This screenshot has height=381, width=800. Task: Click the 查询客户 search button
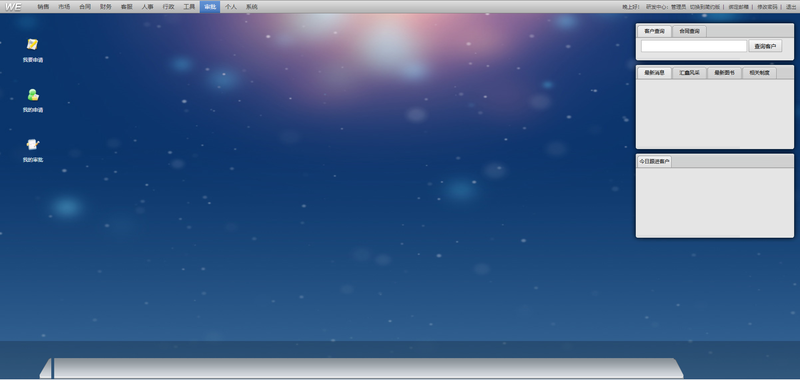[x=765, y=46]
